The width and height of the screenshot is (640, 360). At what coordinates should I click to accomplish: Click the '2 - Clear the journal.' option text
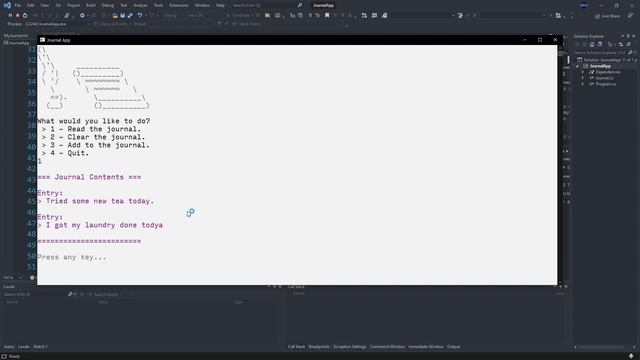[x=98, y=137]
